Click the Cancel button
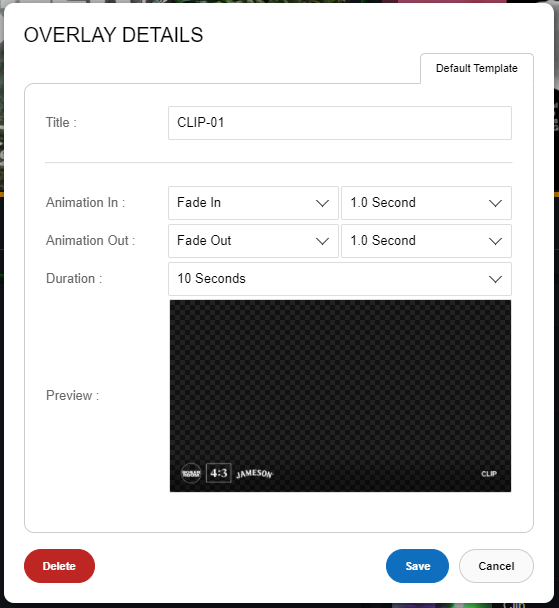 pyautogui.click(x=496, y=566)
